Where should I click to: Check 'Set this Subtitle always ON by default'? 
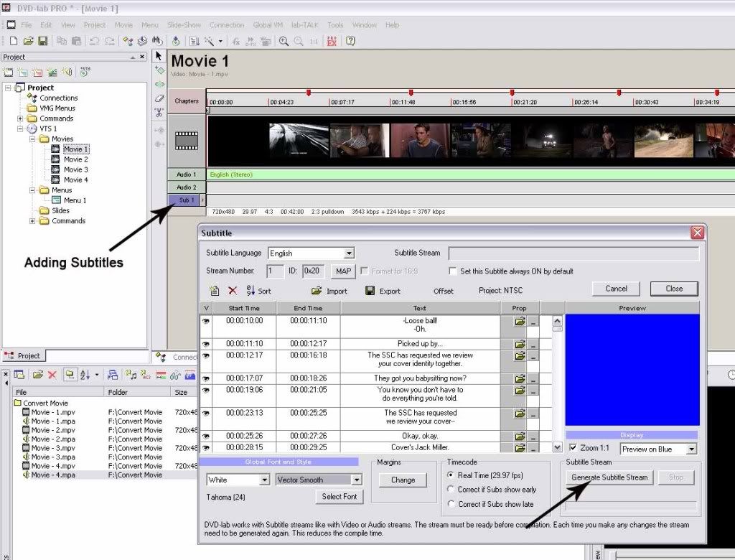coord(452,271)
